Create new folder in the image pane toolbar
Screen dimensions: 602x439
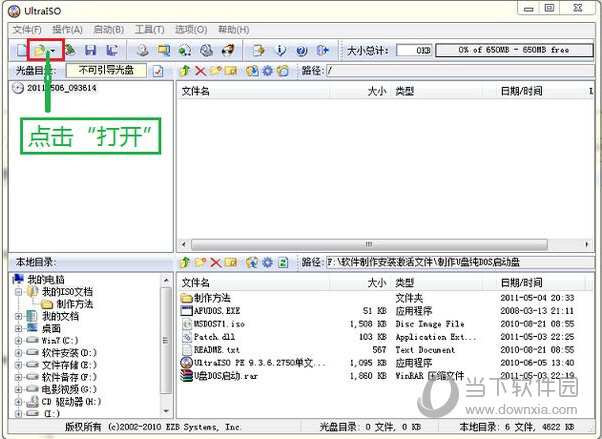click(215, 71)
